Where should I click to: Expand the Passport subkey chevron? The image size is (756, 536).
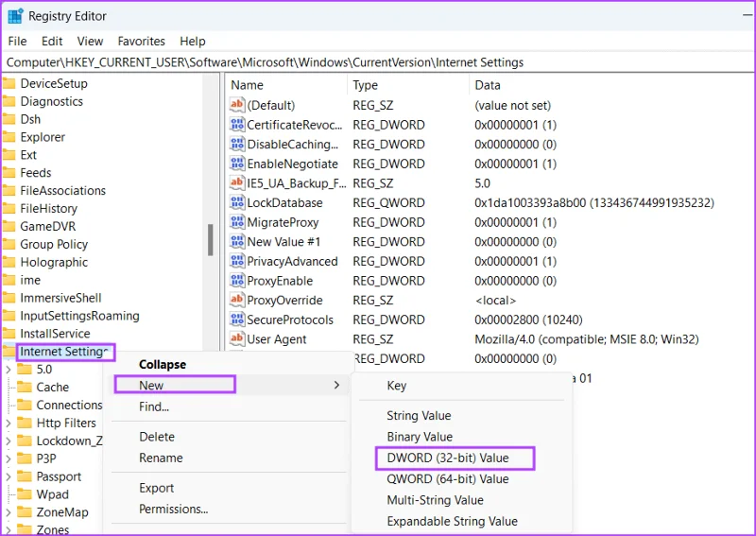click(9, 476)
